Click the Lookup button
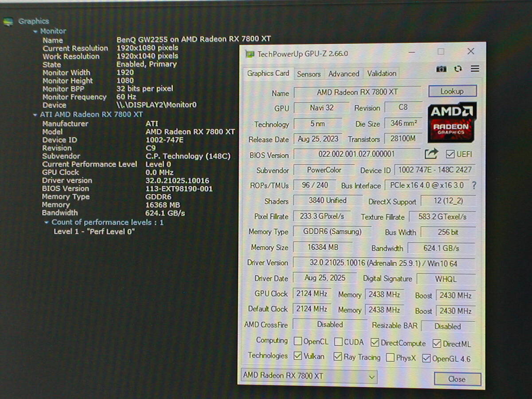This screenshot has height=399, width=532. [452, 91]
